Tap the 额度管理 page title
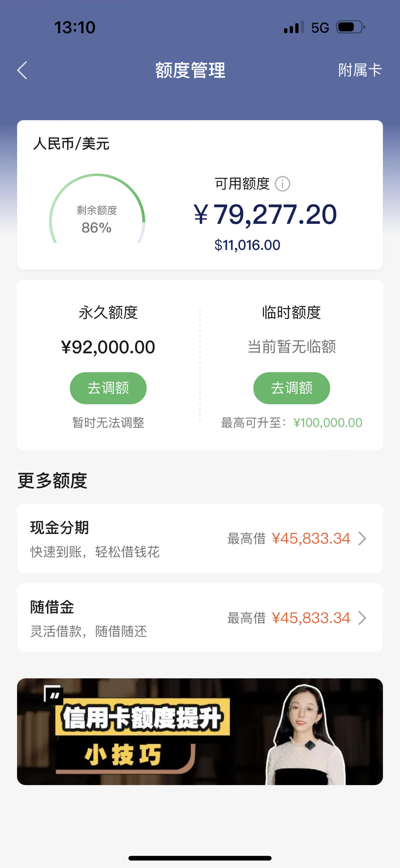 (190, 70)
